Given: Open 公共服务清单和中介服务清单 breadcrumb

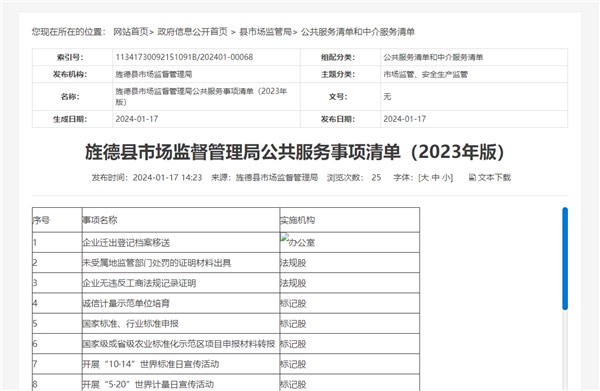Looking at the screenshot, I should point(358,32).
